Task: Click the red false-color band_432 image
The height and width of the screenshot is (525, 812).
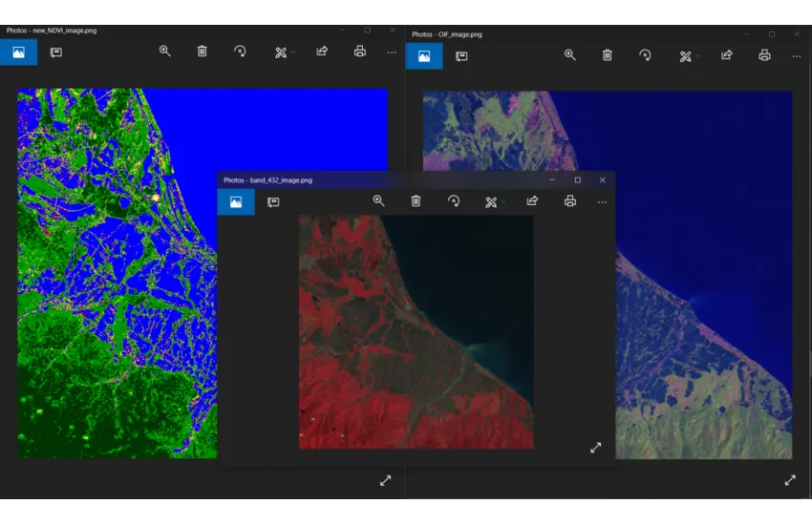Action: click(x=416, y=331)
